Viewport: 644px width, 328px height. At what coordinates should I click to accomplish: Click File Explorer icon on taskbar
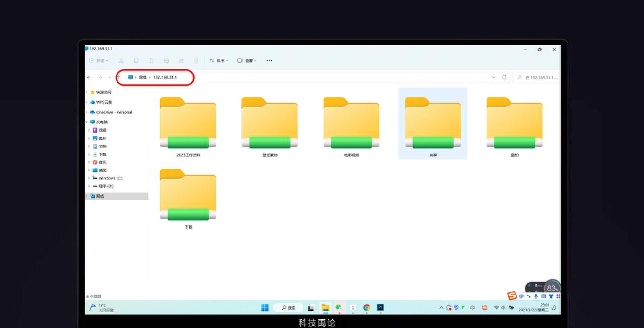[x=326, y=308]
